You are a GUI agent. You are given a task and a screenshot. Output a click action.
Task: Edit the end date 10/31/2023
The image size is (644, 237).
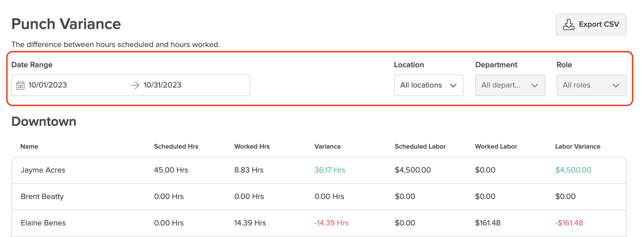coord(162,85)
